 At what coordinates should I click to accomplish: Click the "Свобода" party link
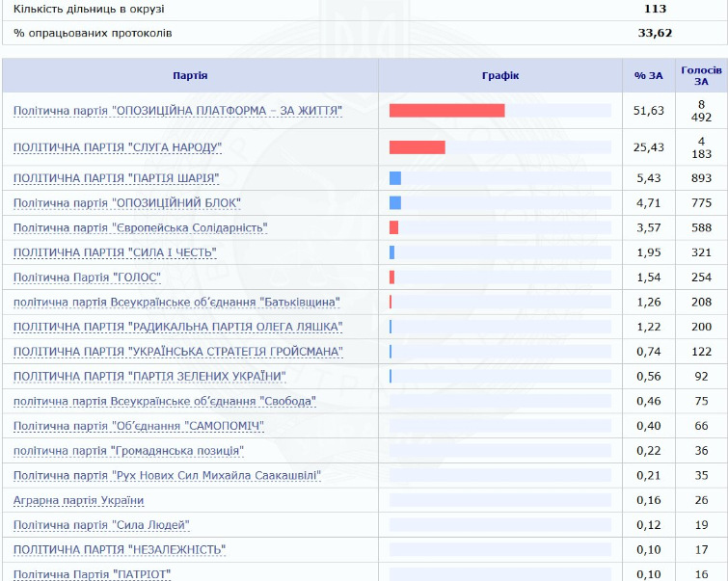165,401
